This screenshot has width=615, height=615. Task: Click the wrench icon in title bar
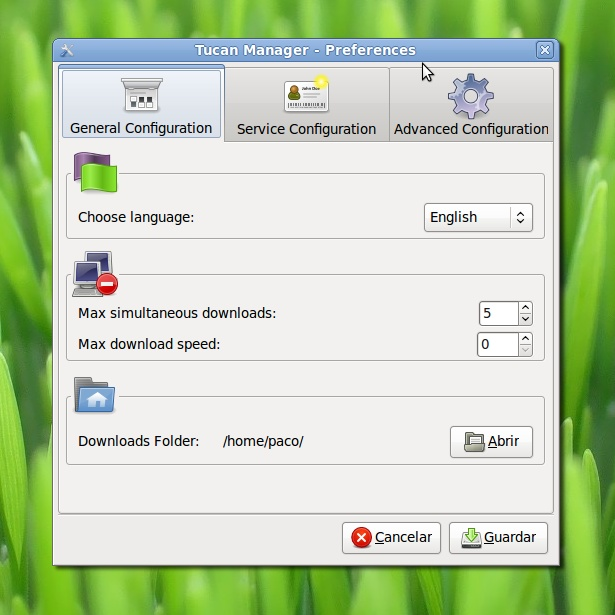tap(67, 50)
